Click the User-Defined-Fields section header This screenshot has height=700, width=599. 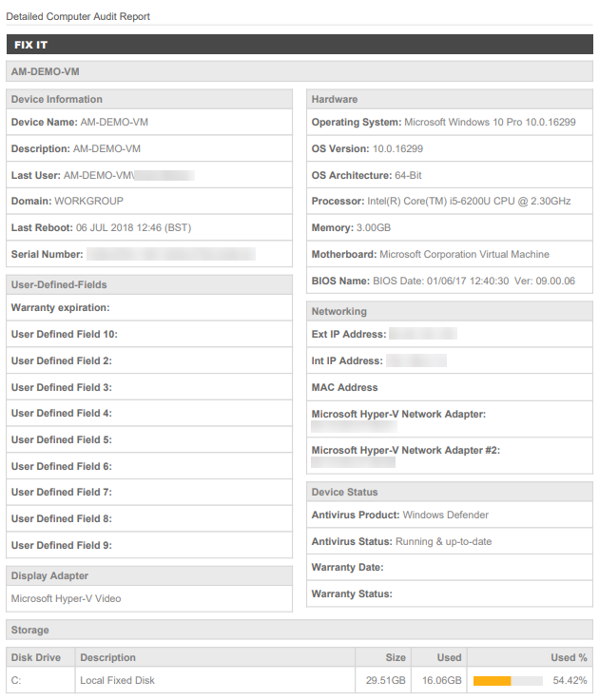pyautogui.click(x=149, y=284)
